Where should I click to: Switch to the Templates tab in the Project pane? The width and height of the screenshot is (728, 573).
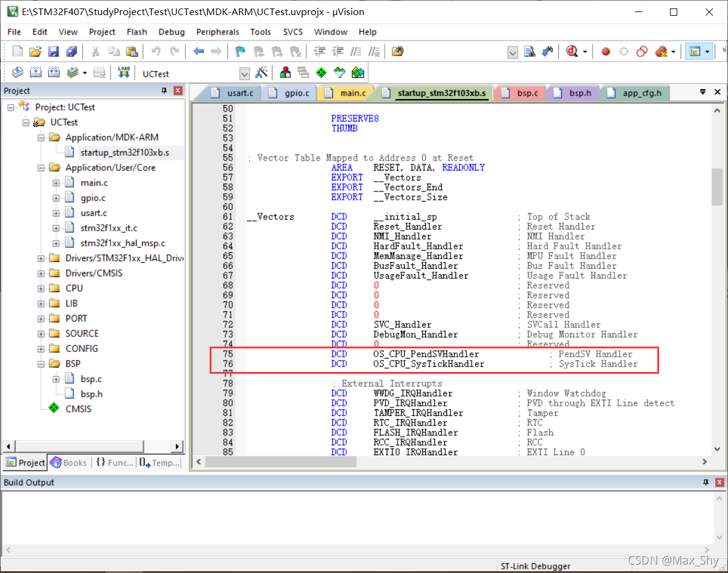(159, 463)
